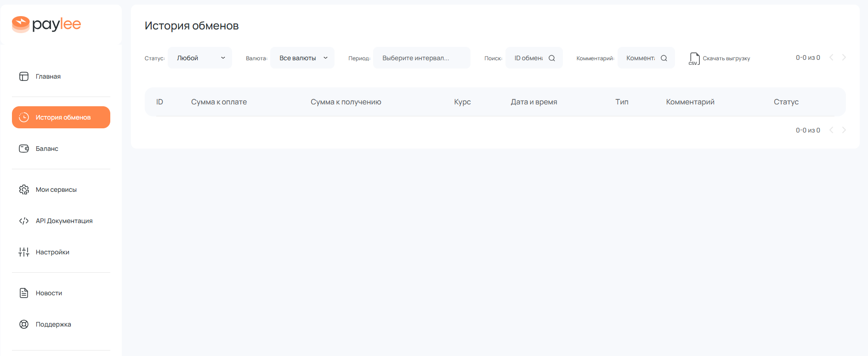Click the magnifier in Комментарий search field
Screen dimensions: 868x356
click(x=664, y=58)
